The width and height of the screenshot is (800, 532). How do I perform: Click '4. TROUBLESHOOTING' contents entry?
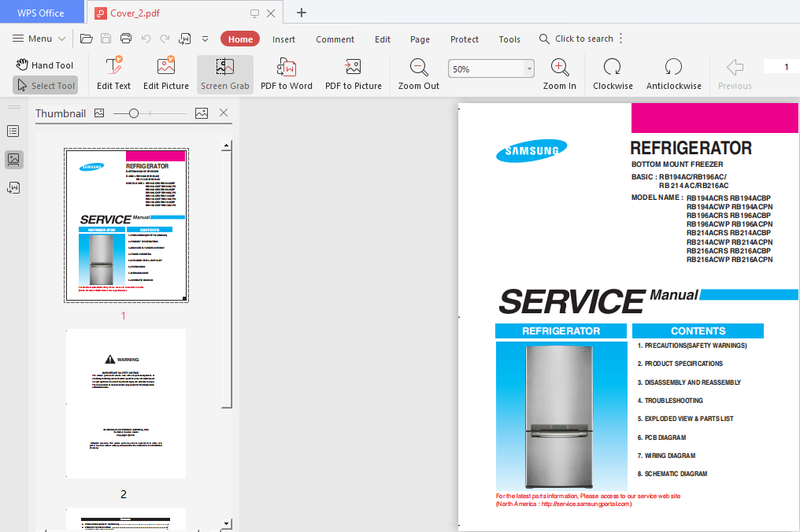coord(670,401)
